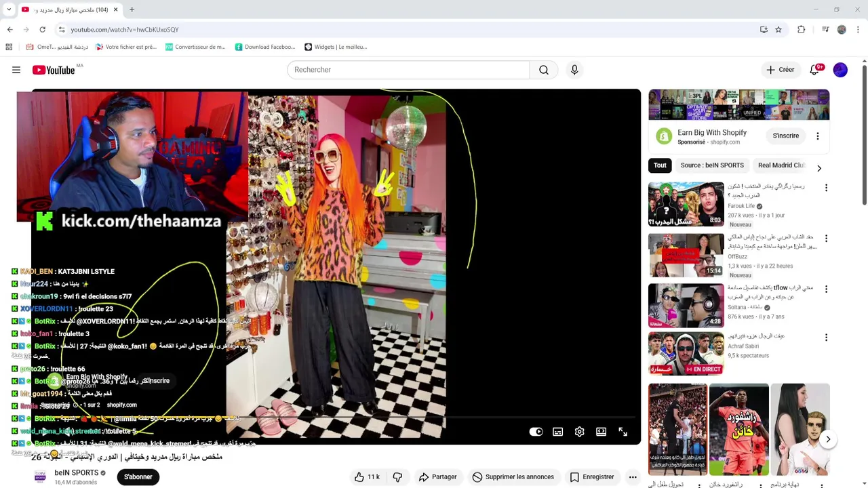This screenshot has height=488, width=868.
Task: Click S'inscrire on the Shopify ad
Action: coord(786,136)
